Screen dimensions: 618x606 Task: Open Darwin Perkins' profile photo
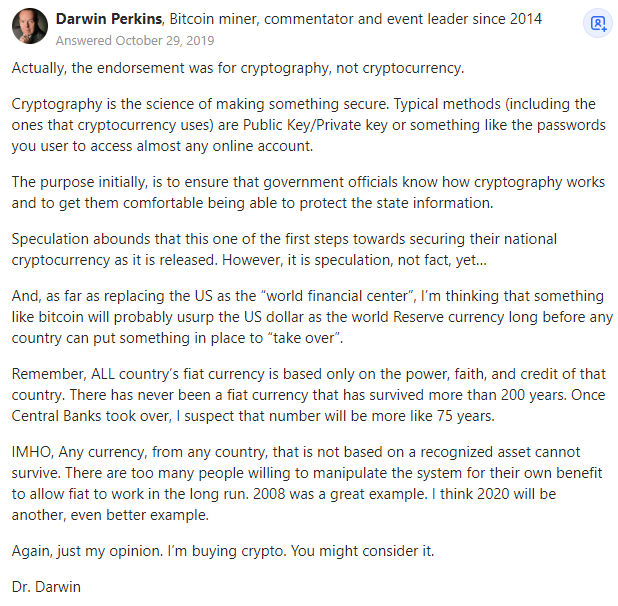click(x=30, y=26)
